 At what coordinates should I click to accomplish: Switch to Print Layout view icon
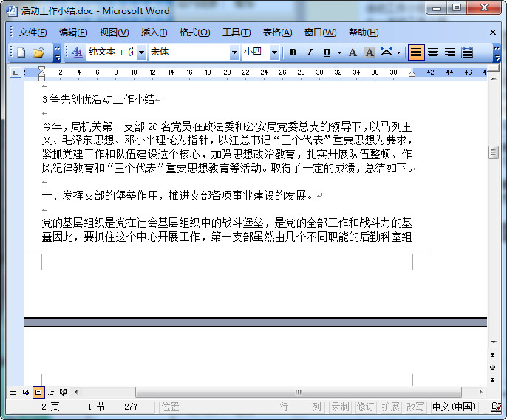click(38, 392)
